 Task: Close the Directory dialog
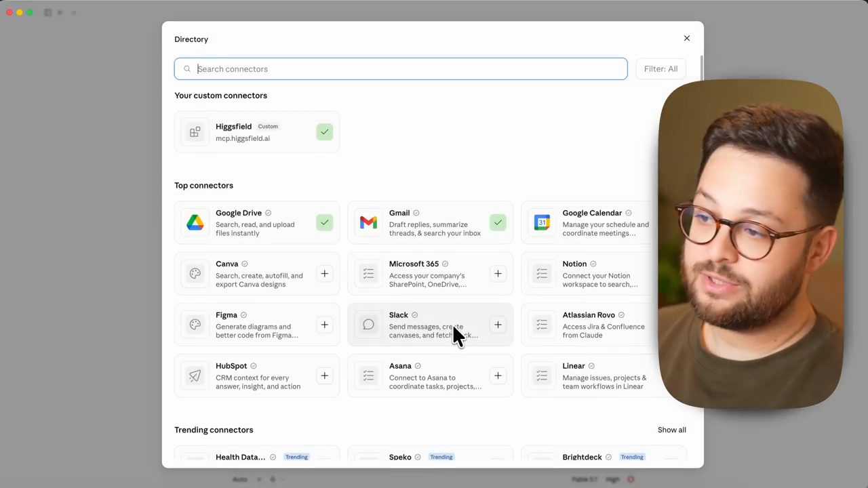(687, 39)
